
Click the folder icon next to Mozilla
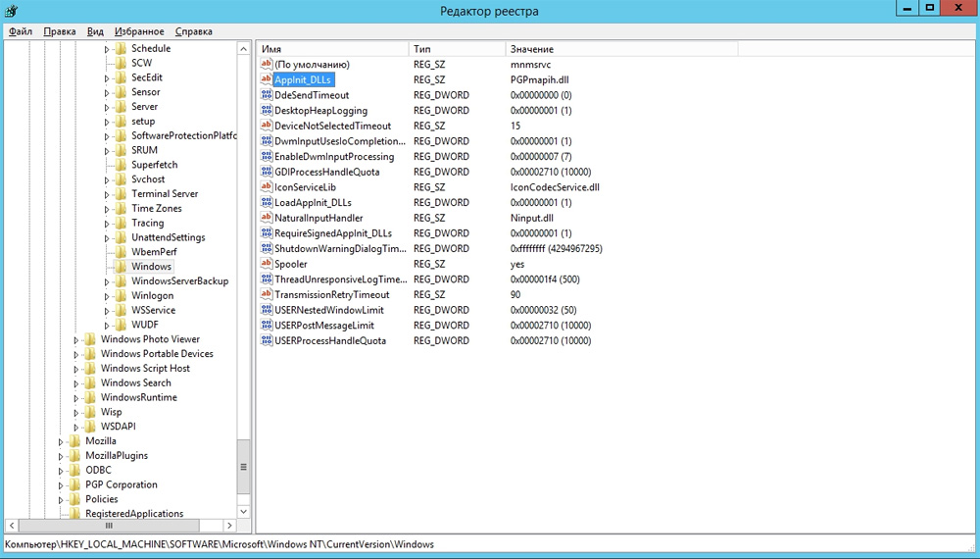[x=73, y=441]
